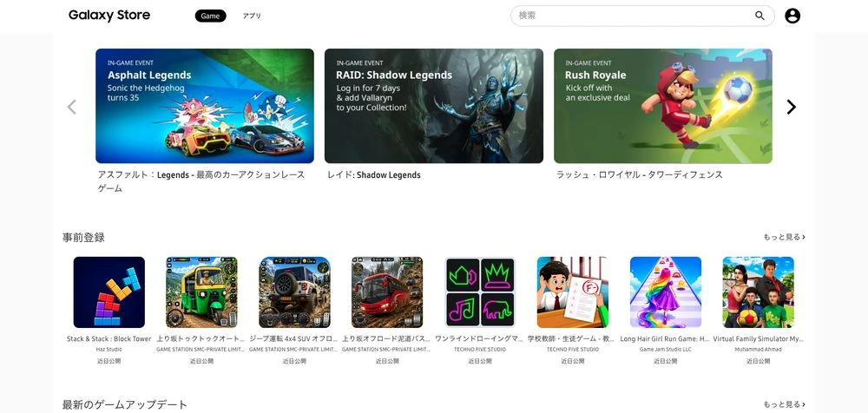Click Virtual Family Simulator name text
This screenshot has width=868, height=413.
(758, 338)
